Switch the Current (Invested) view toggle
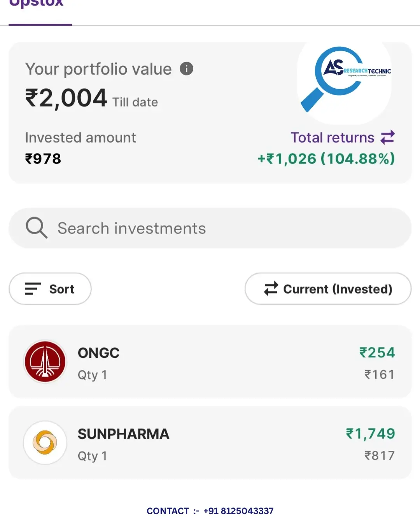The height and width of the screenshot is (525, 420). coord(328,289)
